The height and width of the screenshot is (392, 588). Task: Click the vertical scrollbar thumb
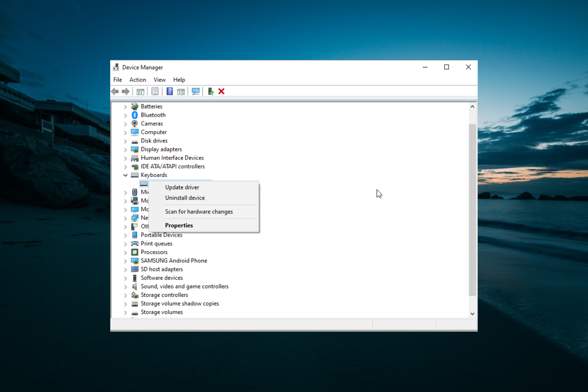(472, 210)
